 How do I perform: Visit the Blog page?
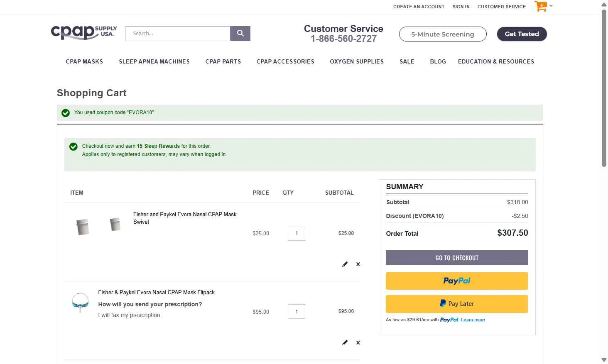[438, 61]
